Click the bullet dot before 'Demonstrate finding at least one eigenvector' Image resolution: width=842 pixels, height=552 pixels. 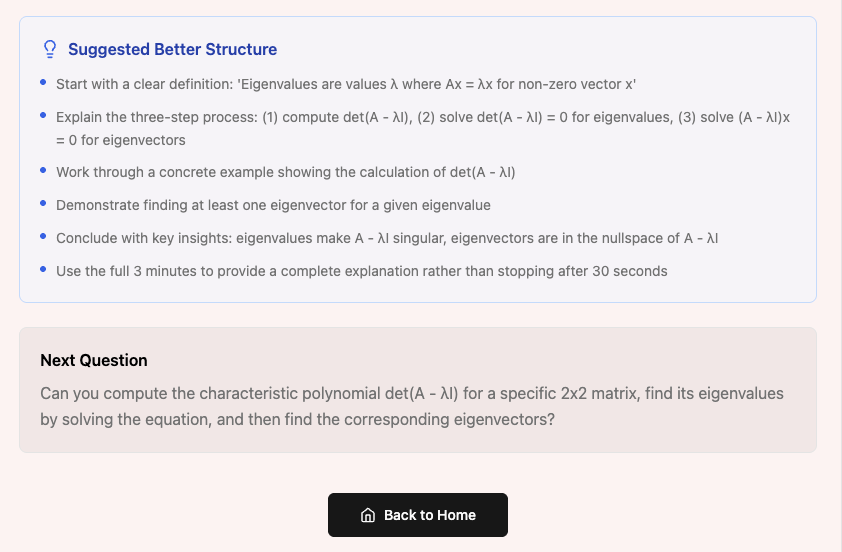[x=43, y=203]
